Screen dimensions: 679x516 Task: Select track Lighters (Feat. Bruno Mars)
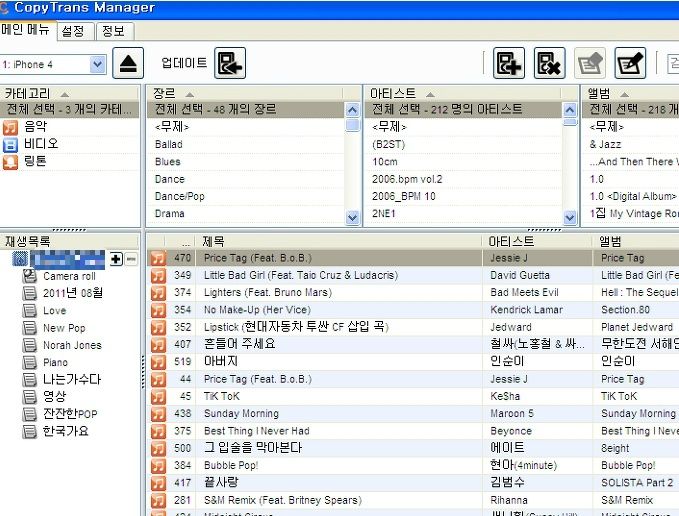(268, 293)
